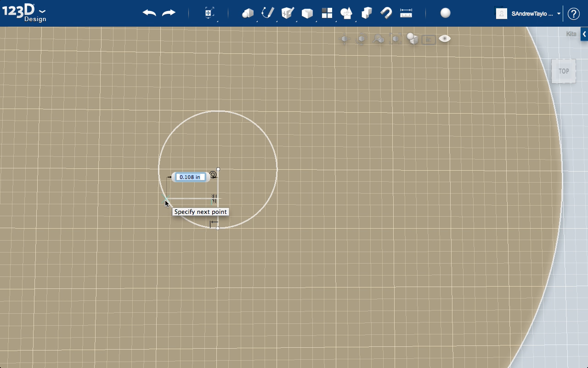Viewport: 588px width, 368px height.
Task: Select the Snap magnet tool
Action: pos(386,13)
